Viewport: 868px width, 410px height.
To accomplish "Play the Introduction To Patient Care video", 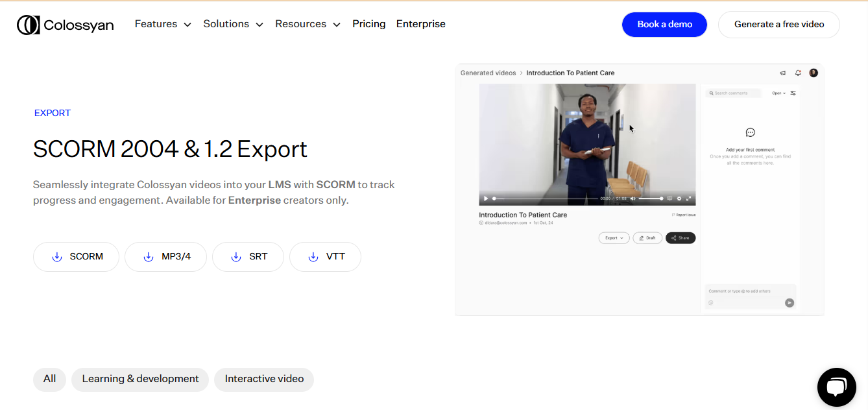I will point(486,199).
